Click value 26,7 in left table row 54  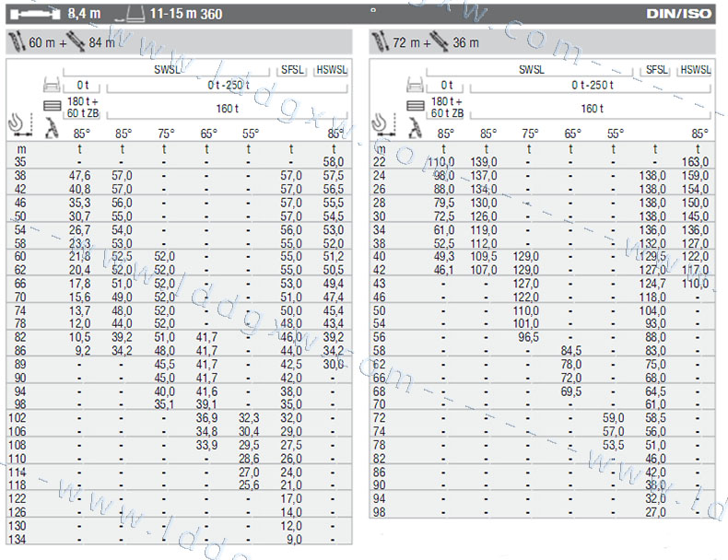click(79, 229)
